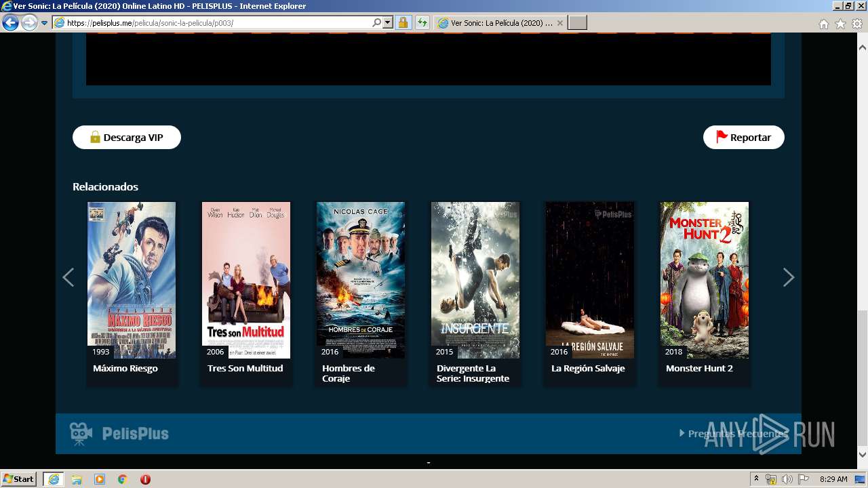Click the refresh page icon
This screenshot has width=868, height=488.
422,23
